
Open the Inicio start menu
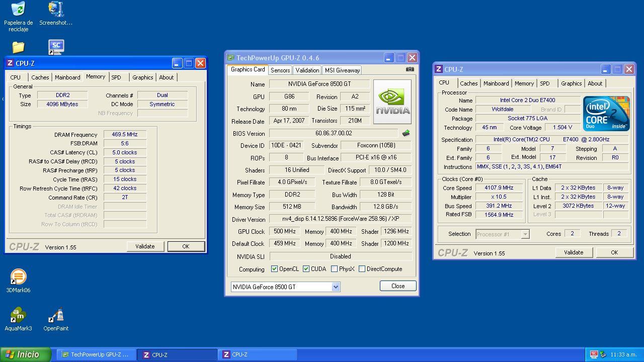[25, 354]
